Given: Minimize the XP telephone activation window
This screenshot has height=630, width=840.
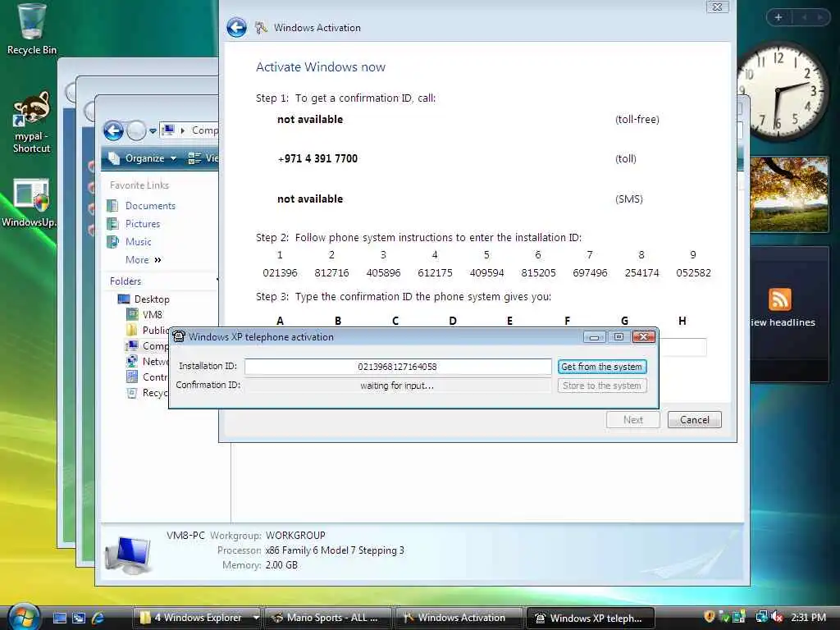Looking at the screenshot, I should (594, 337).
